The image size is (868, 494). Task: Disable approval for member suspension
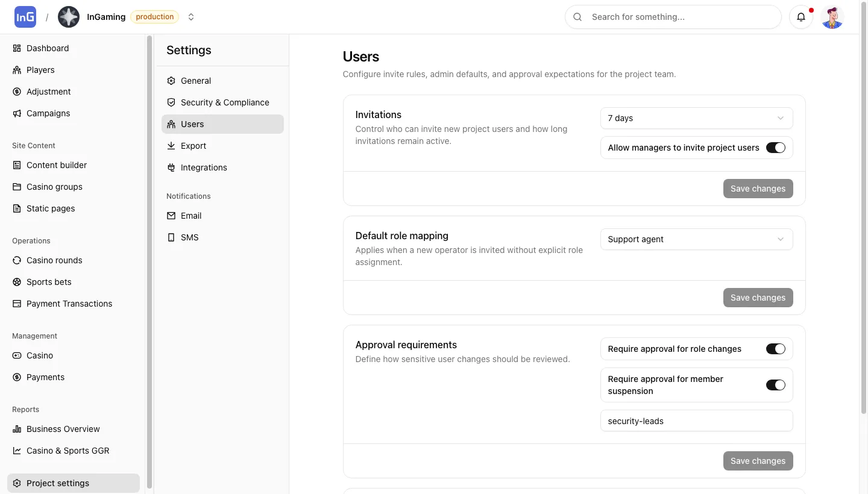(776, 385)
